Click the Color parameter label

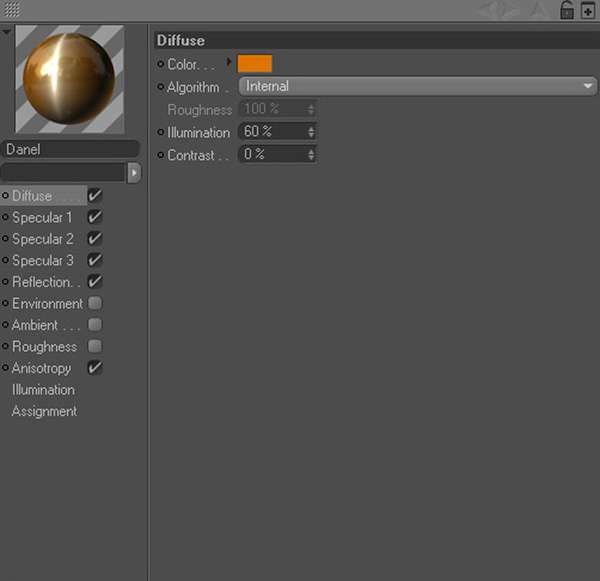click(191, 64)
